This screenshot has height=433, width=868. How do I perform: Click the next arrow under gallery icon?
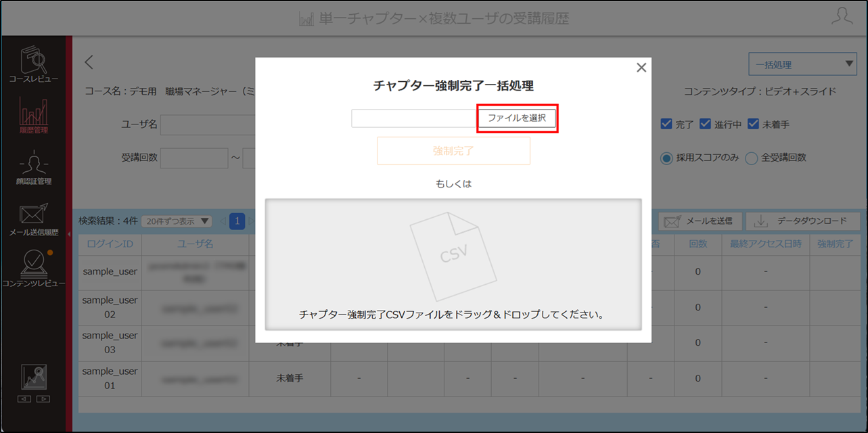(42, 399)
